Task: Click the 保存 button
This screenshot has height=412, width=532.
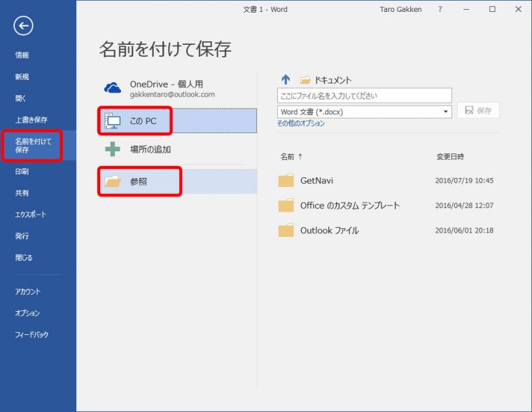Action: [478, 111]
